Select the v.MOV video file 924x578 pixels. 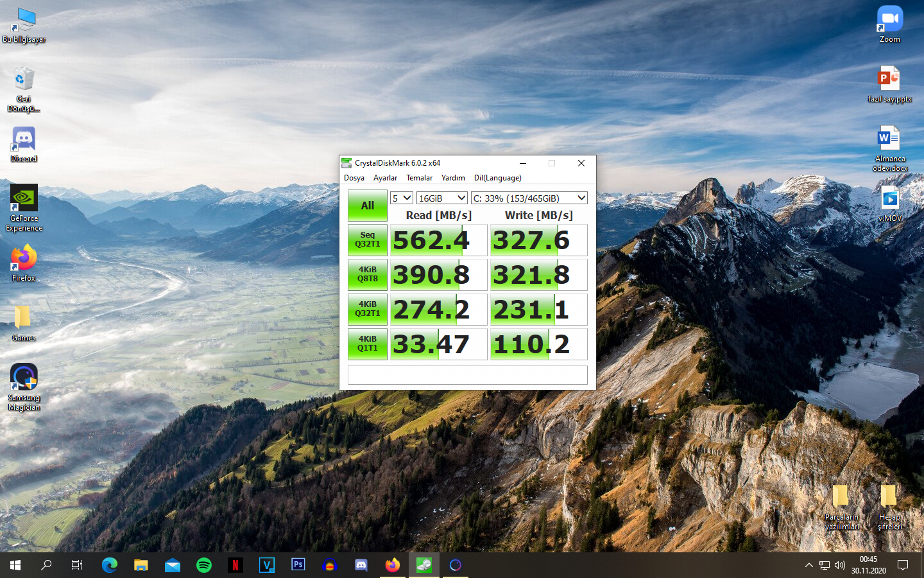[x=890, y=204]
